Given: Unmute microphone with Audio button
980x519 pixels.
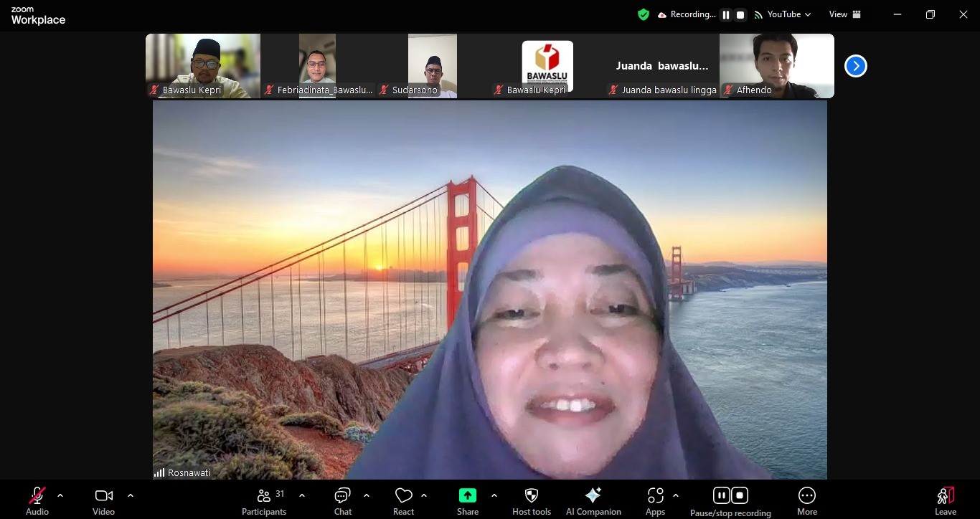Looking at the screenshot, I should pos(37,500).
